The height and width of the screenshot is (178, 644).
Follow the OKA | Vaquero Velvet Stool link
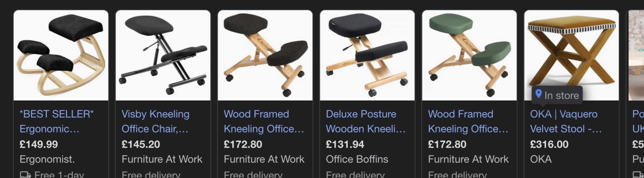pyautogui.click(x=566, y=121)
